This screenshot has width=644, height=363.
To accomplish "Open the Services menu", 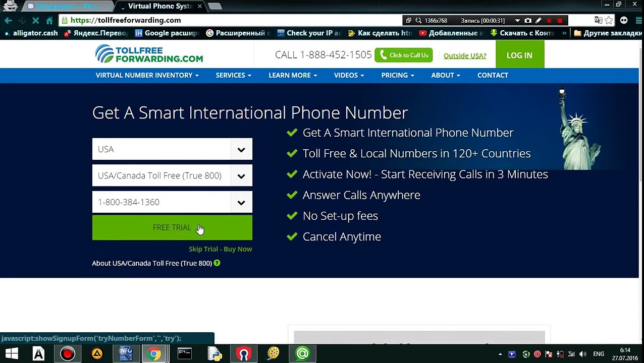I will (x=233, y=75).
